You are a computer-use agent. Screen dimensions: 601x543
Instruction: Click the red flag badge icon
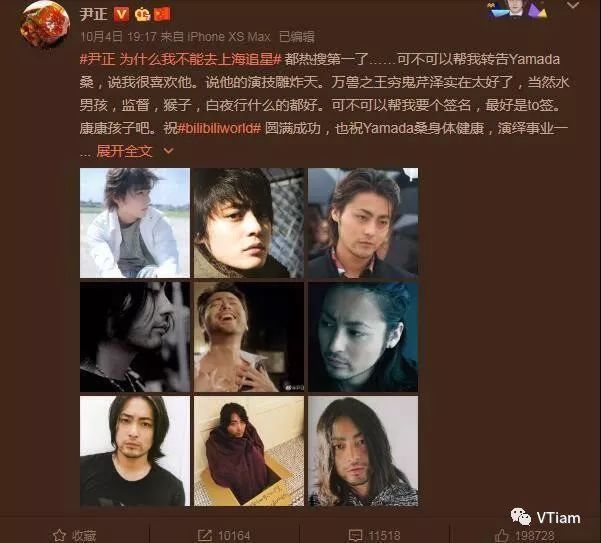coord(162,15)
